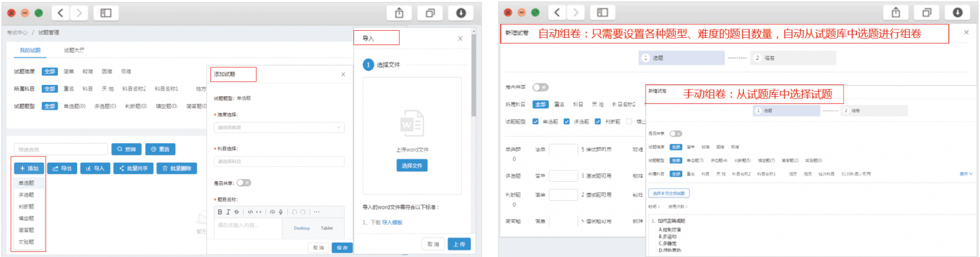Toggle the sidebar in the right browser window
Screen dimensions: 980x257
pos(603,12)
